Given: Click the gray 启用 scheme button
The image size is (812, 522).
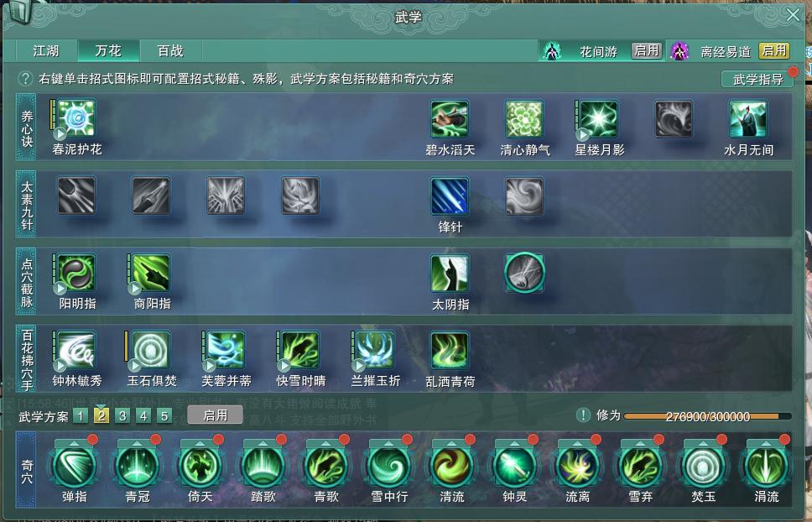Looking at the screenshot, I should pyautogui.click(x=215, y=415).
